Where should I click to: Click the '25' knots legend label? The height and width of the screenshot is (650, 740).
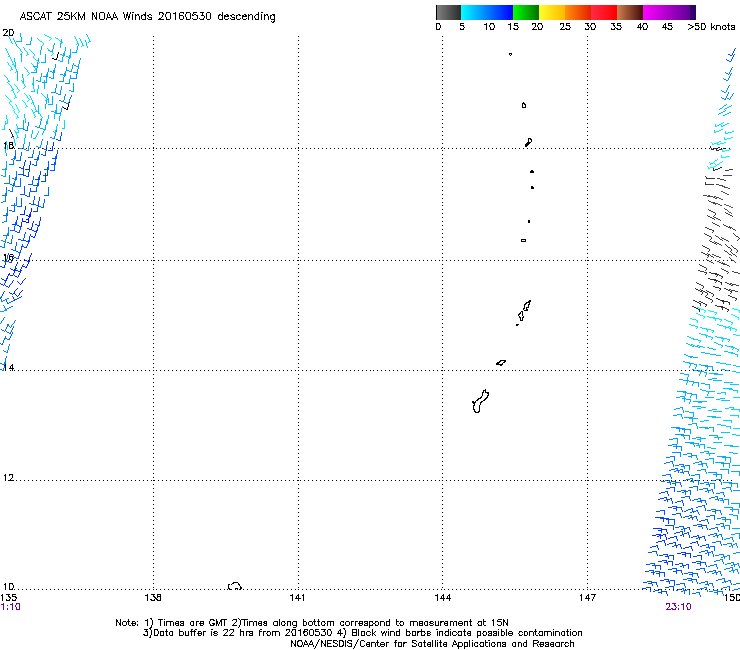coord(565,27)
